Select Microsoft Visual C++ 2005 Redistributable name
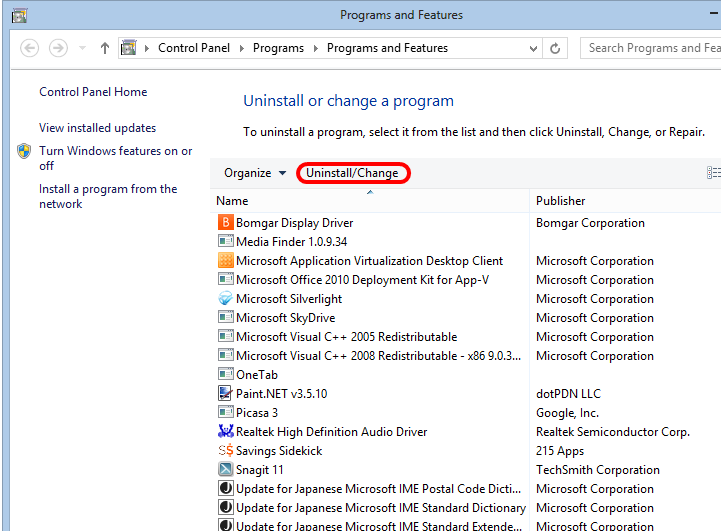The width and height of the screenshot is (721, 531). point(346,337)
